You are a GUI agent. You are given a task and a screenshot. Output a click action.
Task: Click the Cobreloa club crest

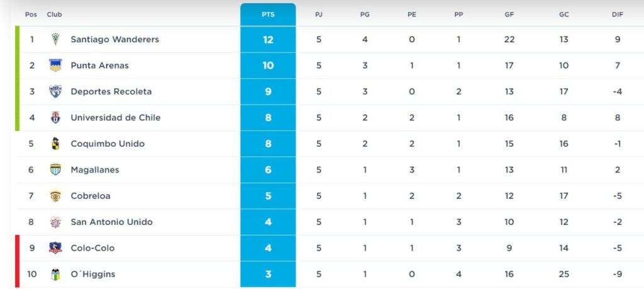(55, 196)
